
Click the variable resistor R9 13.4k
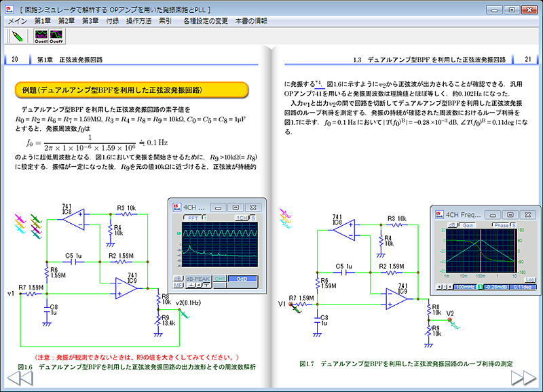(158, 321)
